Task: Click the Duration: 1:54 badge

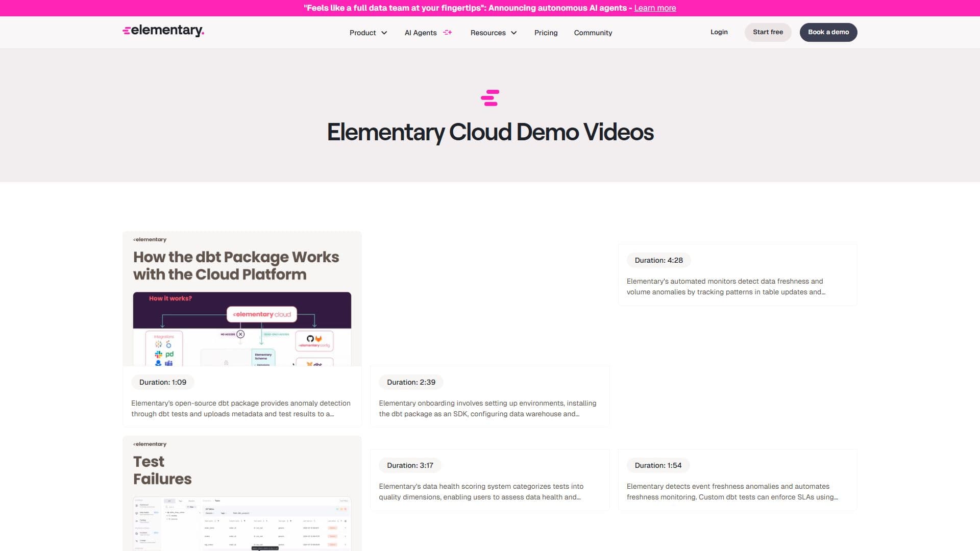Action: click(x=658, y=465)
